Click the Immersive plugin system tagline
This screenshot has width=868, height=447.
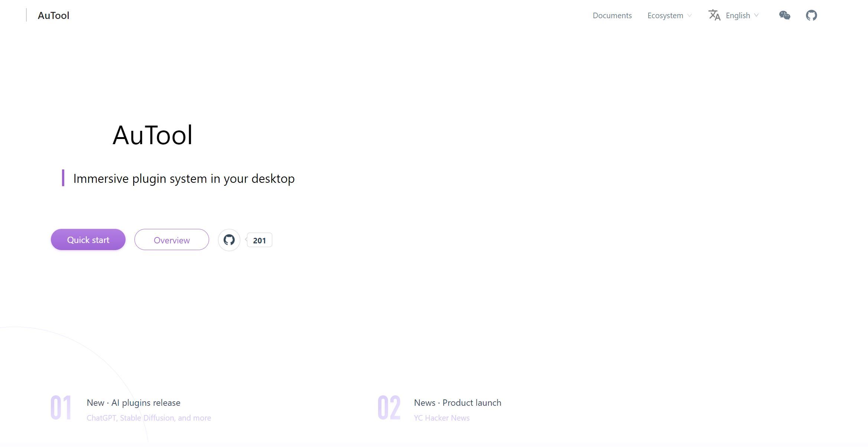point(184,179)
